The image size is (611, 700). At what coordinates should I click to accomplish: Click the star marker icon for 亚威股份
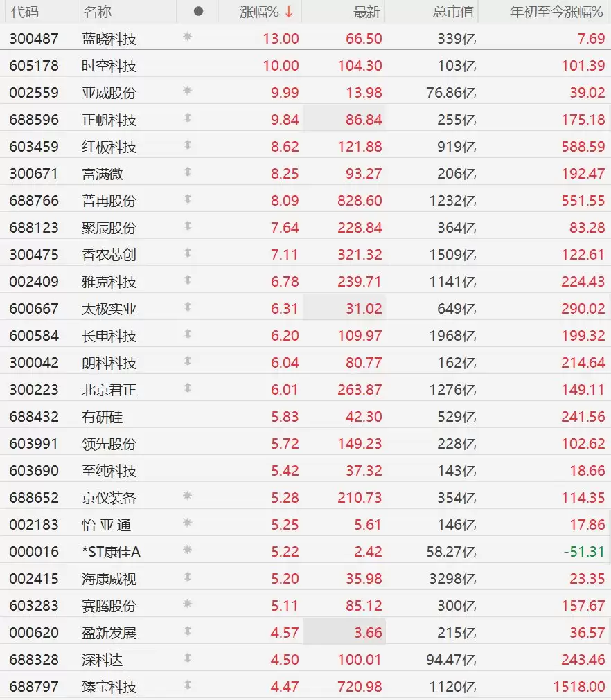[x=188, y=91]
